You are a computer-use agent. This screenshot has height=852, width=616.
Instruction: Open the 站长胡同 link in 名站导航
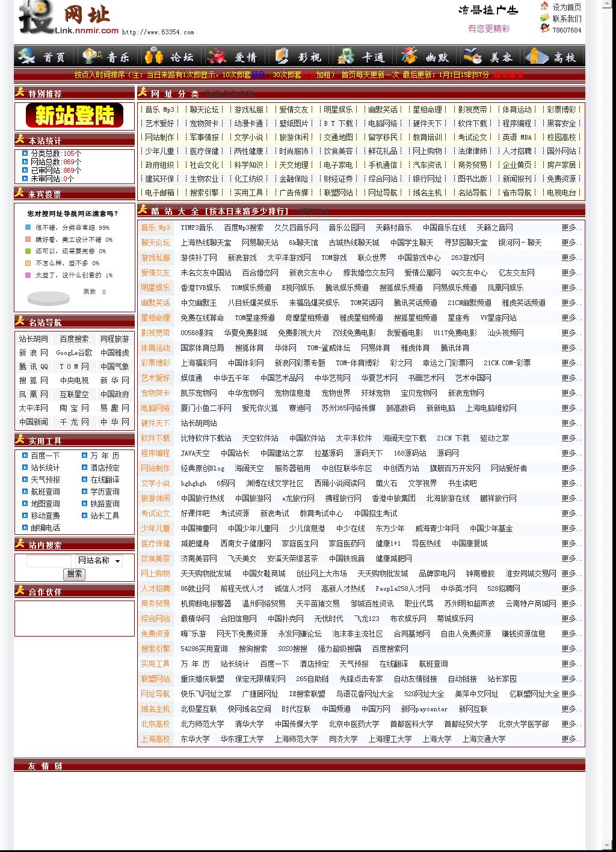click(33, 339)
